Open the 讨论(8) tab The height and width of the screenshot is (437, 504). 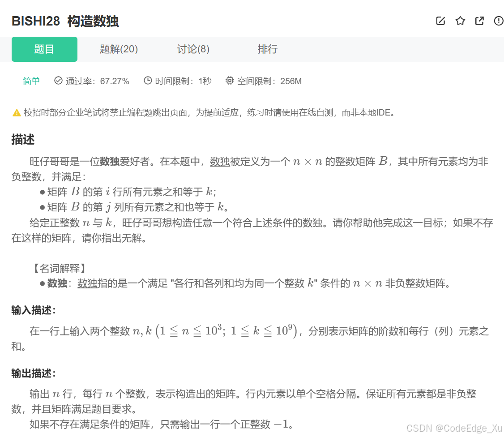[x=192, y=49]
